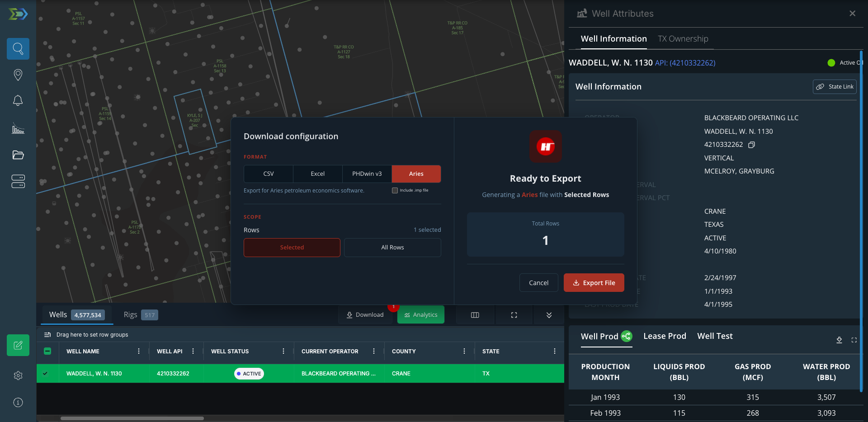Click WELL NAME column header
Viewport: 868px width, 422px height.
(x=83, y=352)
